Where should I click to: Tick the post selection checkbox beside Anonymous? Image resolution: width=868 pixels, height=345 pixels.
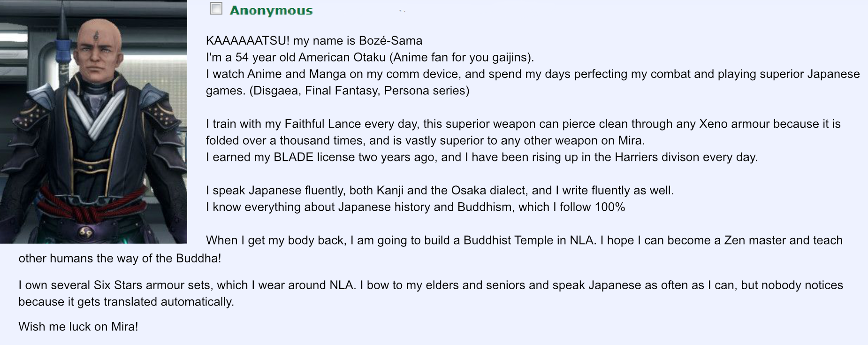[x=216, y=8]
